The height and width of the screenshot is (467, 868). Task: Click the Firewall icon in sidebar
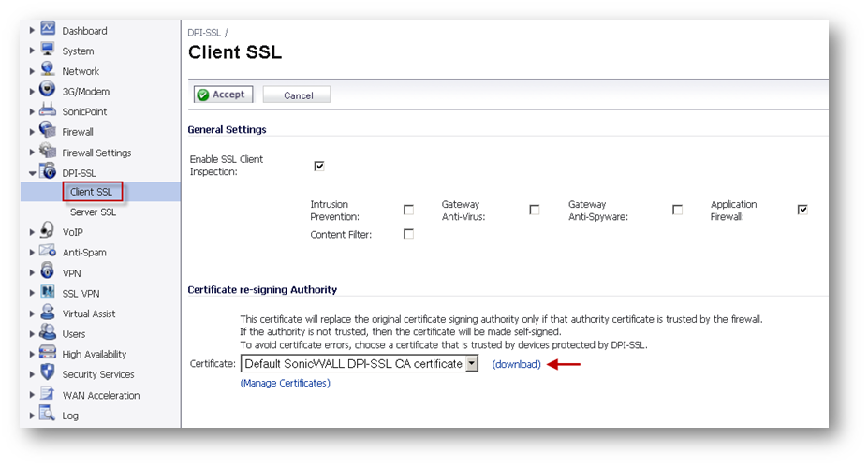coord(48,131)
